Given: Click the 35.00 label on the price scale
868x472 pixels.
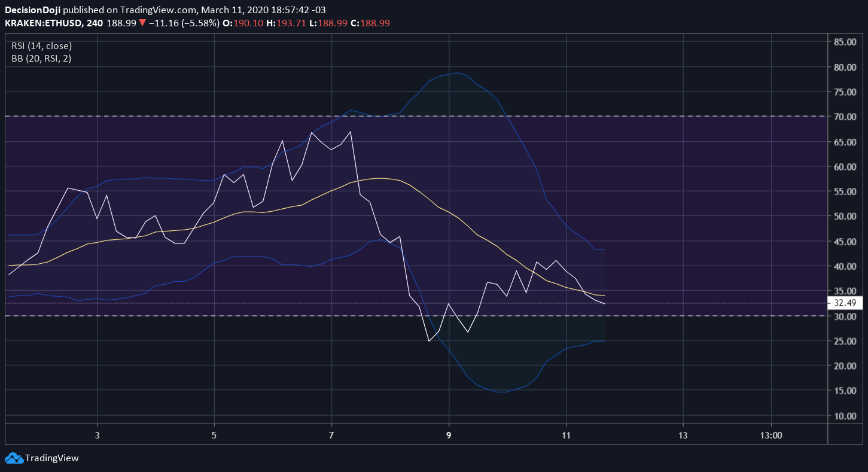Looking at the screenshot, I should coord(844,291).
